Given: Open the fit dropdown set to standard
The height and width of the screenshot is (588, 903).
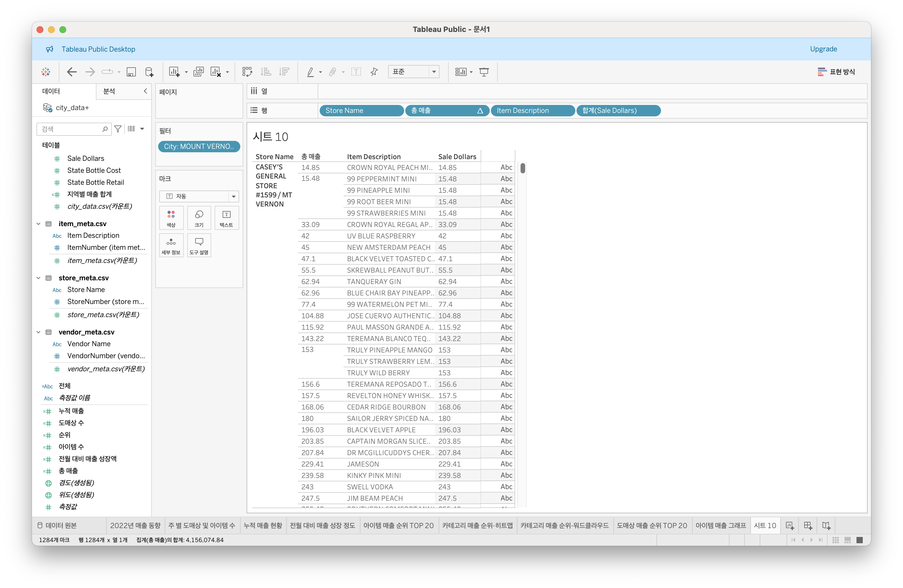Looking at the screenshot, I should click(x=413, y=72).
